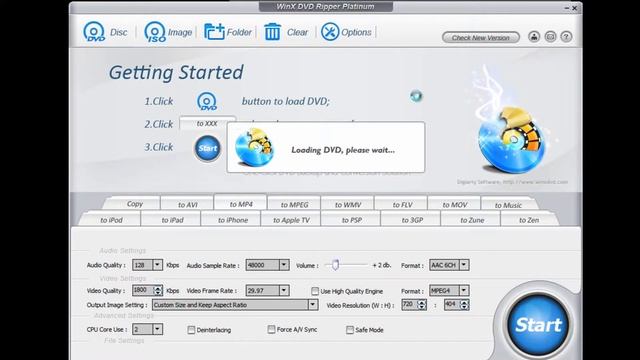Click the video resolution height stepper
The width and height of the screenshot is (640, 360).
click(464, 304)
